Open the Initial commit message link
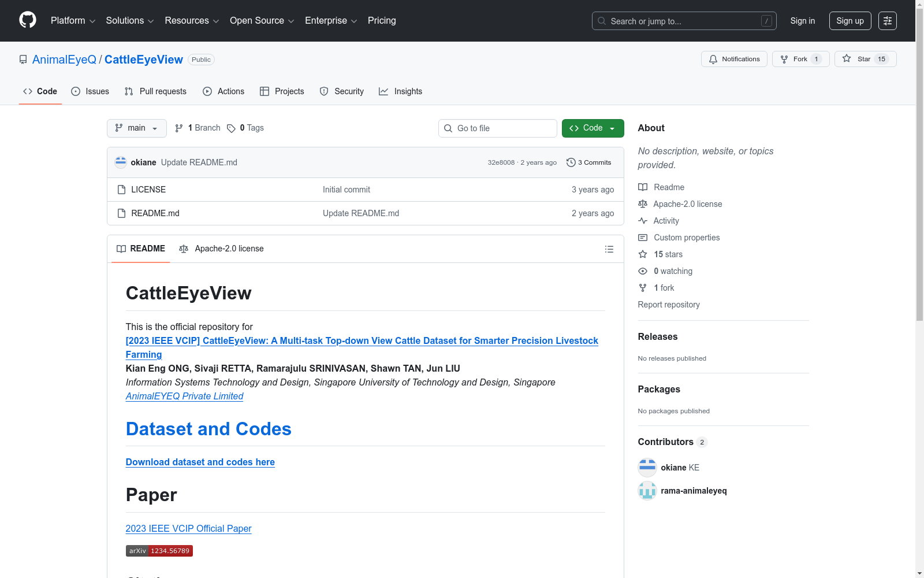924x578 pixels. pos(346,190)
